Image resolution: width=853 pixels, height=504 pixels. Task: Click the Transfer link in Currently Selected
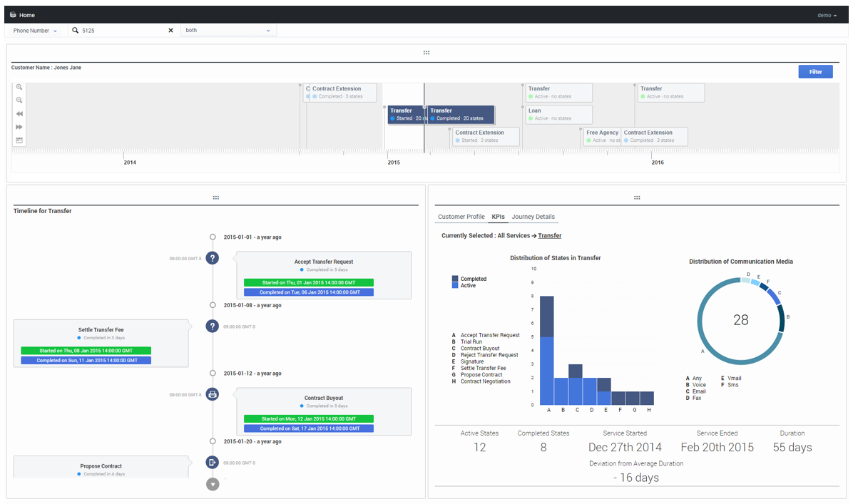pyautogui.click(x=549, y=235)
